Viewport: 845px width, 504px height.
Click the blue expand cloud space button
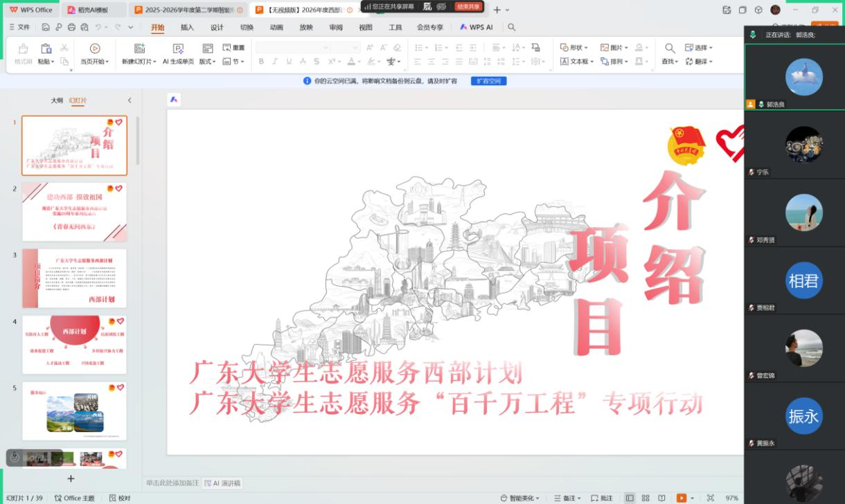[x=489, y=81]
